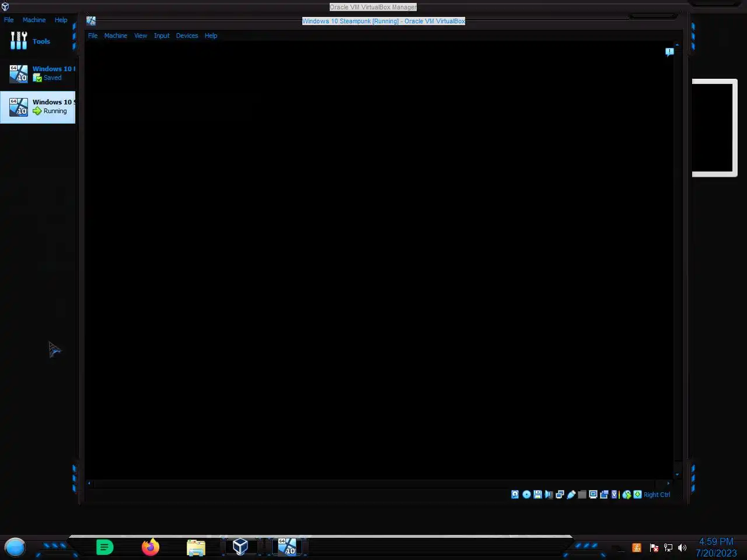747x560 pixels.
Task: Open the Devices menu in VM window
Action: point(187,36)
